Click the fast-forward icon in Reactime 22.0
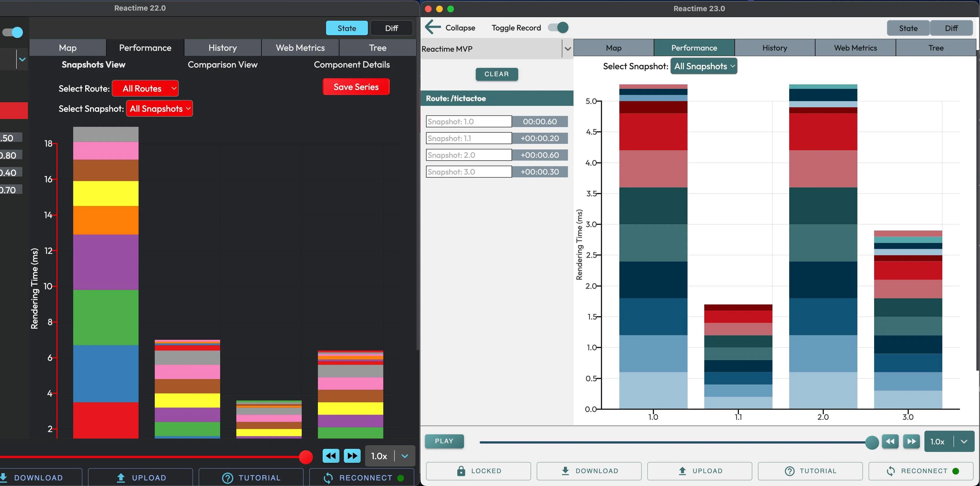This screenshot has height=486, width=980. pyautogui.click(x=352, y=456)
